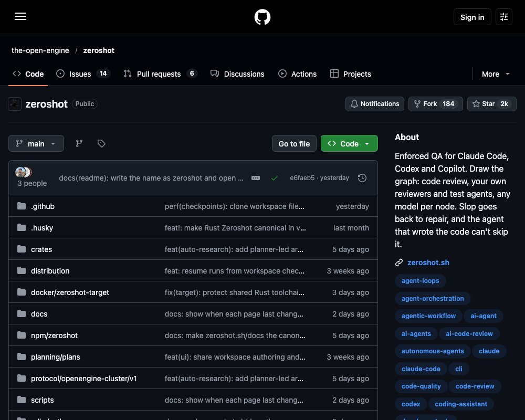Click the contributors avatars above 3 people
The image size is (525, 420).
click(24, 172)
